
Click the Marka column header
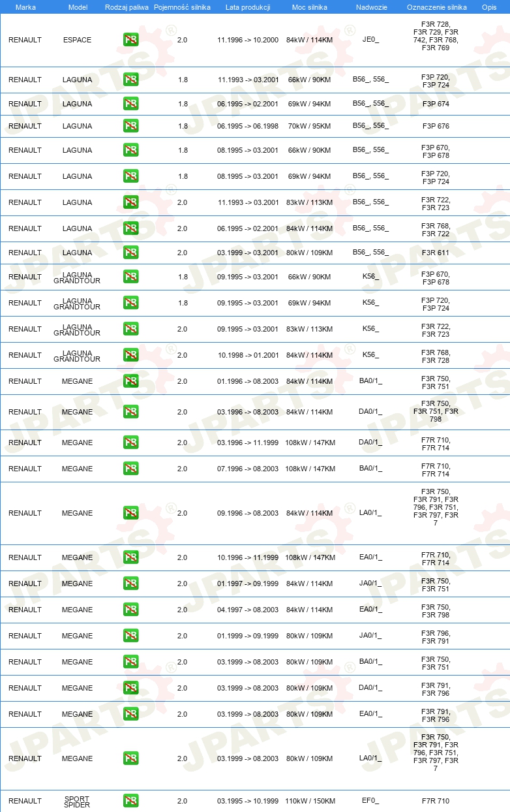25,7
